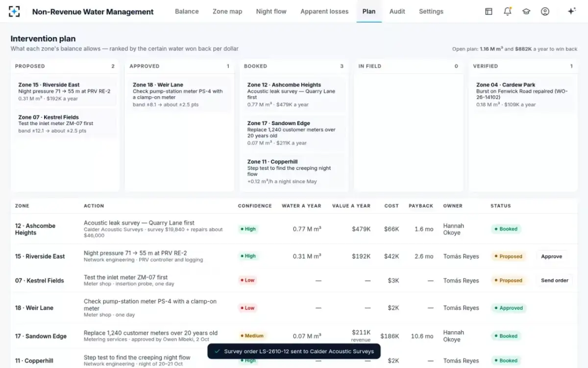The height and width of the screenshot is (368, 588).
Task: Switch to the Audit tab
Action: (397, 11)
